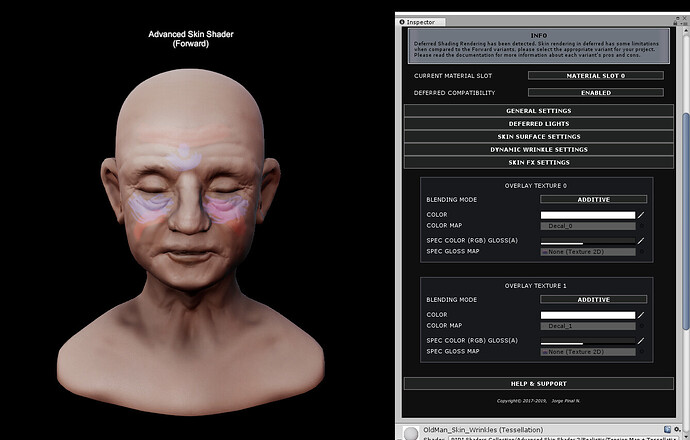Open Overlay Texture 0 white color swatch
Image resolution: width=690 pixels, height=440 pixels.
[x=588, y=215]
